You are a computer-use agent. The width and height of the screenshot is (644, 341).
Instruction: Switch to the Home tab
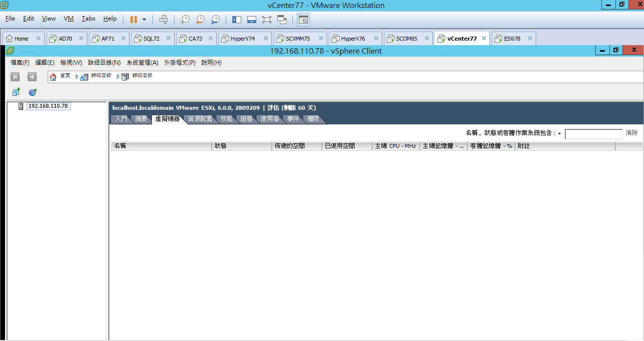pyautogui.click(x=21, y=39)
